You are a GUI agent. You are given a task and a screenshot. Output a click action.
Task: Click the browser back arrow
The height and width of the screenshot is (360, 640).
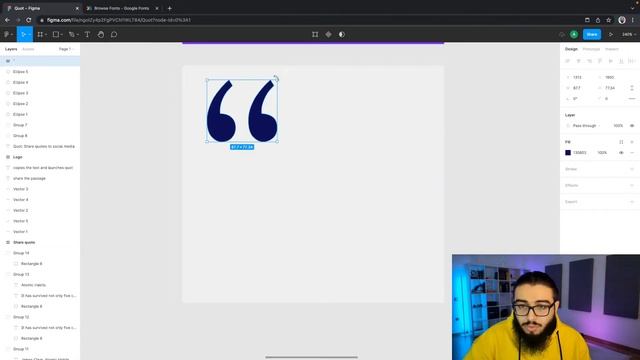tap(7, 20)
